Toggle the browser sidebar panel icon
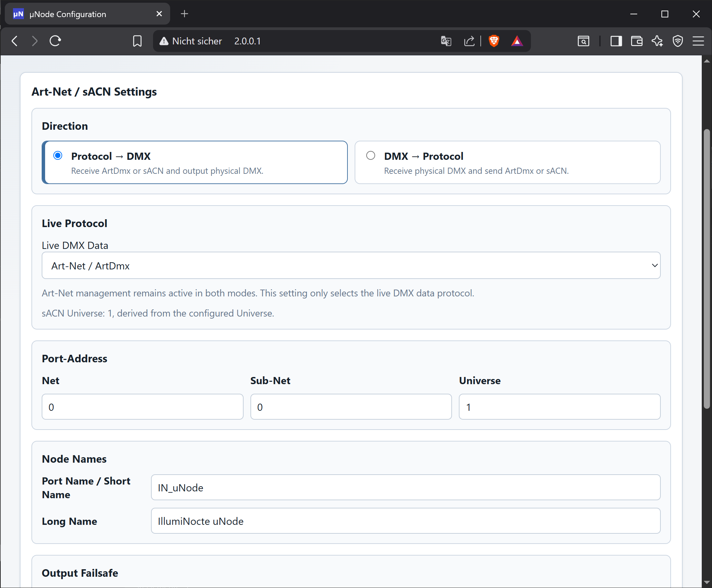This screenshot has height=588, width=712. 616,41
